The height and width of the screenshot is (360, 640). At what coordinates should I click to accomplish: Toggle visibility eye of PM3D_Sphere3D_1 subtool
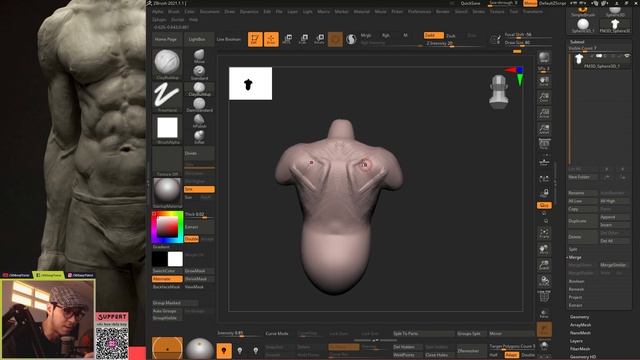coord(627,56)
